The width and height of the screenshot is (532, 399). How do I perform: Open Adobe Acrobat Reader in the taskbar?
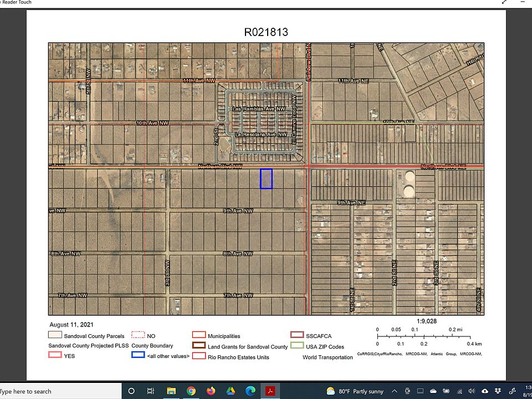coord(271,391)
